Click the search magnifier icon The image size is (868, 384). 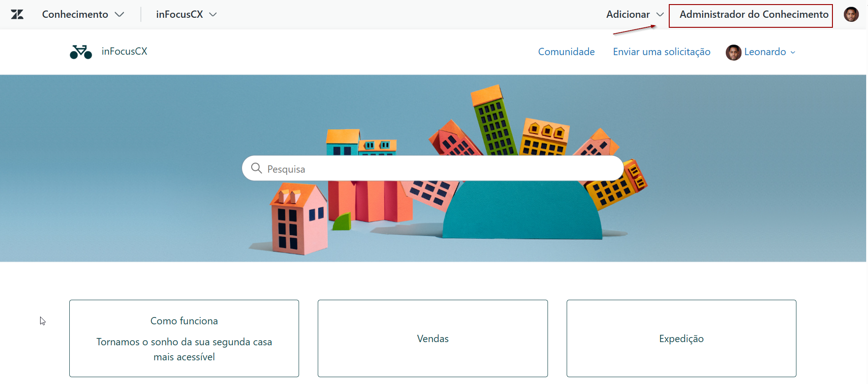(257, 168)
